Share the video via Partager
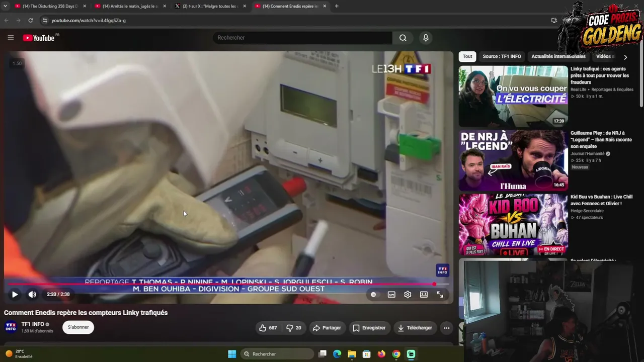Screen dimensions: 644x362 [x=327, y=328]
